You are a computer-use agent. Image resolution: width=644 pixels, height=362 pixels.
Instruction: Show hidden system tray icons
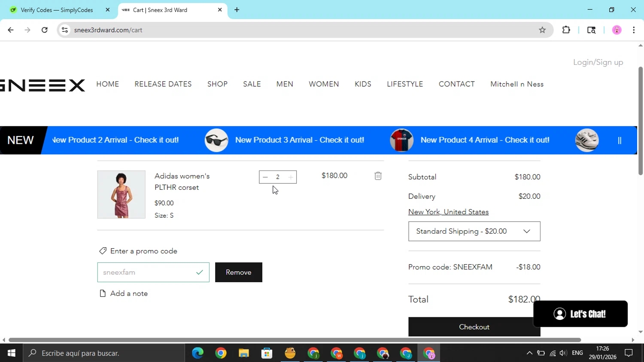tap(529, 353)
